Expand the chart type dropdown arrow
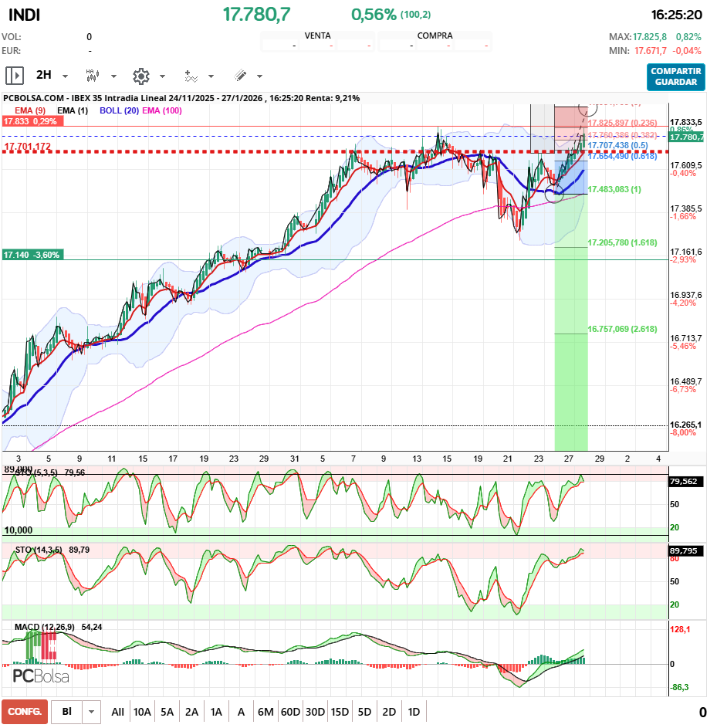Image resolution: width=717 pixels, height=728 pixels. pos(113,76)
